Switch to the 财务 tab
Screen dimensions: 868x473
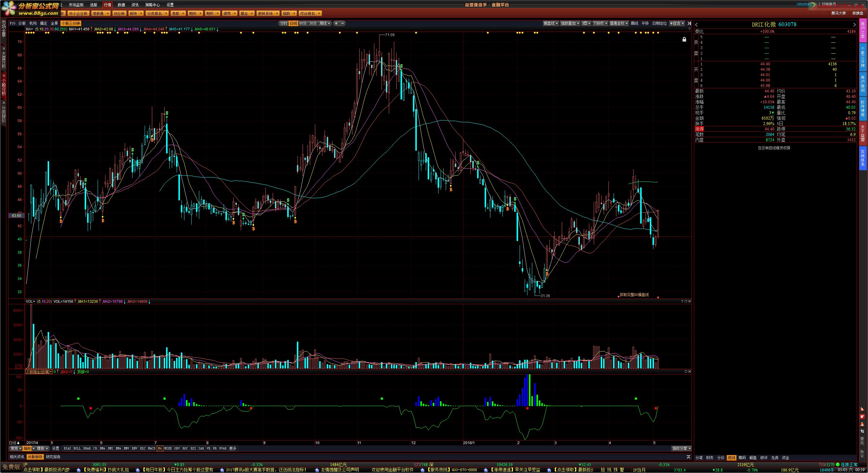(x=710, y=458)
